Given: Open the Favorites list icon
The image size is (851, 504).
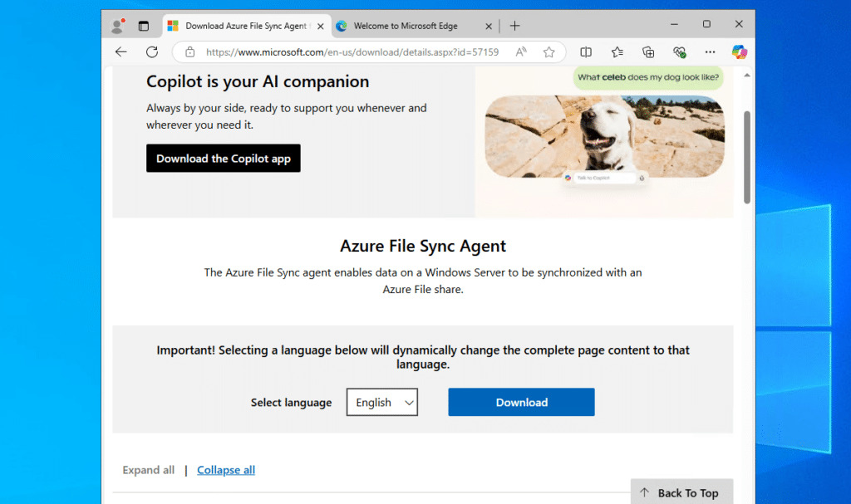Looking at the screenshot, I should [617, 51].
